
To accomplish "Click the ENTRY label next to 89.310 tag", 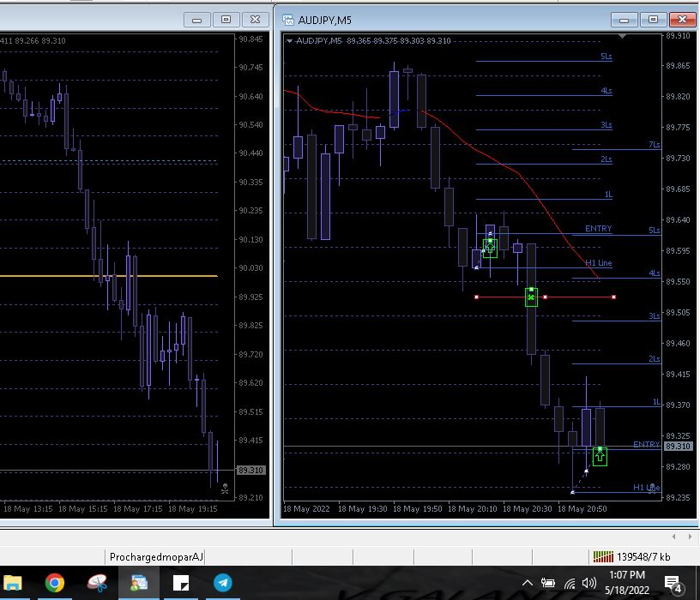I will point(646,444).
